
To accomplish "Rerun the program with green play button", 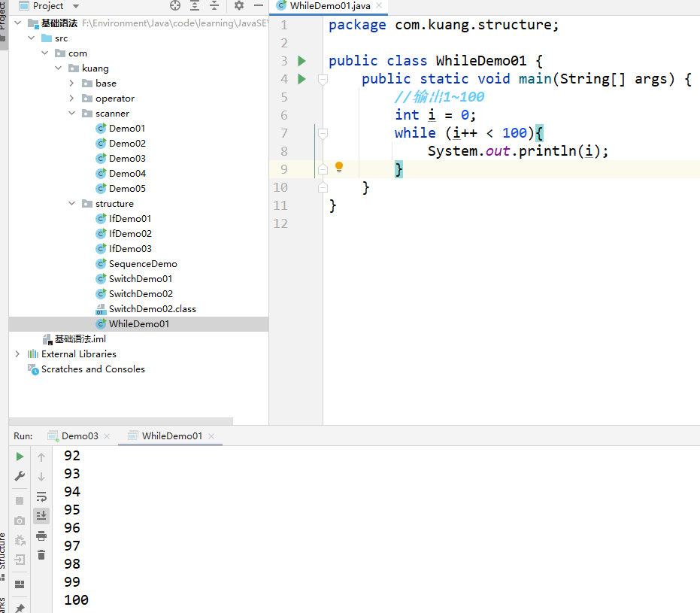I will click(x=20, y=457).
